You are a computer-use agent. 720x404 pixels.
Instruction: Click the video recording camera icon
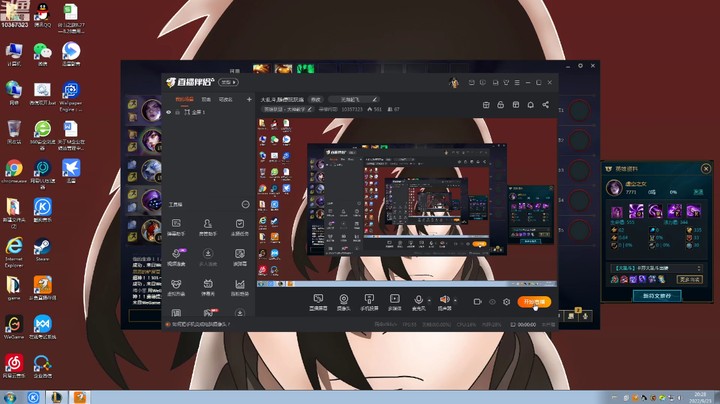tap(478, 302)
